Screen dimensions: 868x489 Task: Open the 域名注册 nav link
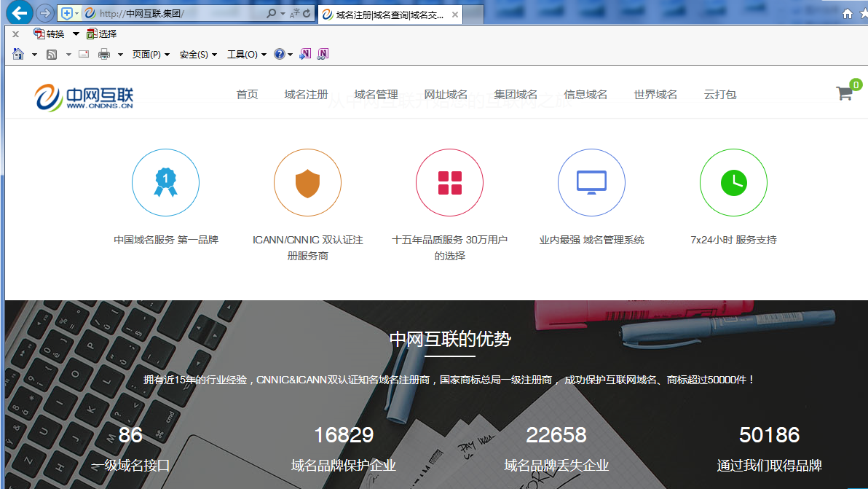tap(306, 95)
